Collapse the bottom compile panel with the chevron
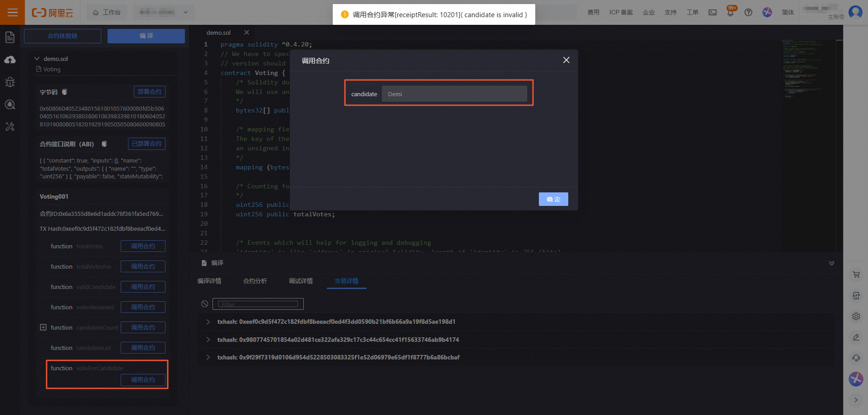Viewport: 868px width, 415px height. coord(831,263)
